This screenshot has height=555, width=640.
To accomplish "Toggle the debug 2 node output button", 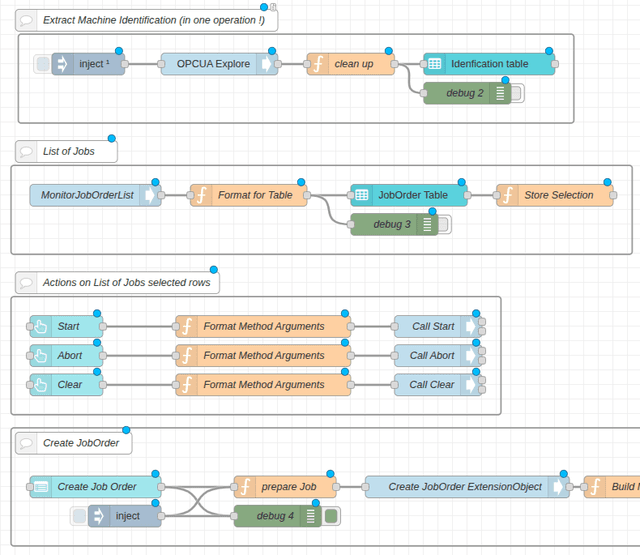I will pos(518,93).
